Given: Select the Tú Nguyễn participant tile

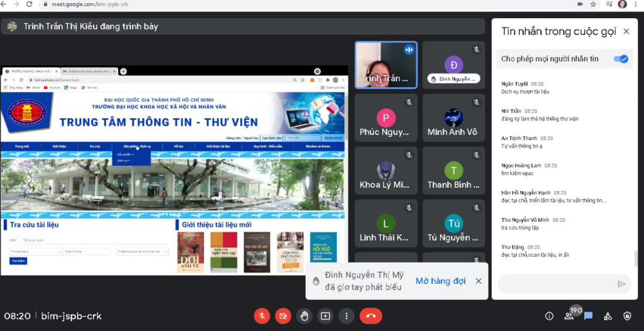Looking at the screenshot, I should 453,223.
